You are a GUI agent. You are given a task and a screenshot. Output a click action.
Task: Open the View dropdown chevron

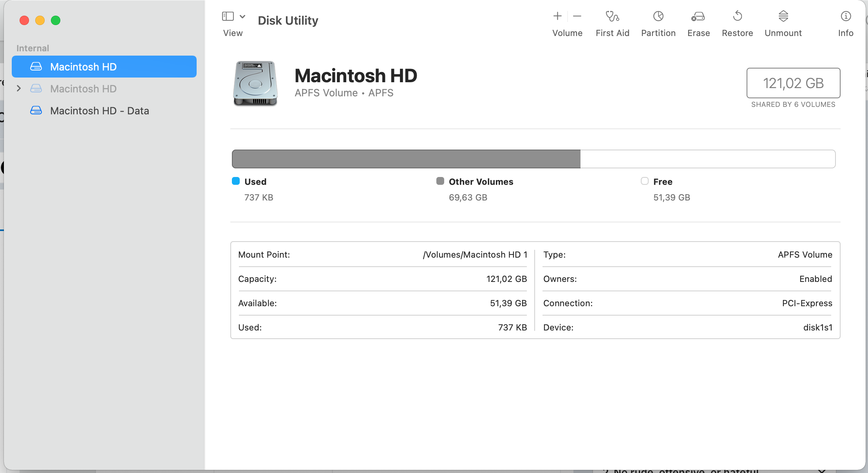coord(242,16)
